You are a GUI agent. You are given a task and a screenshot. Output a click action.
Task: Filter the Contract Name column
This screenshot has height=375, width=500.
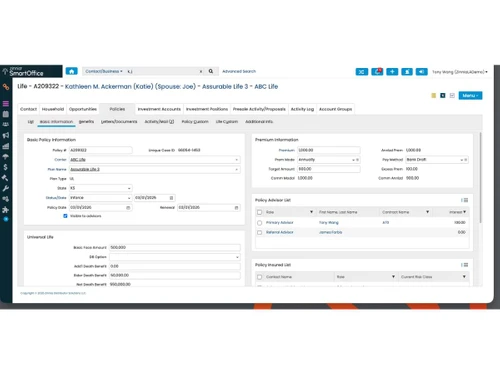coord(427,212)
